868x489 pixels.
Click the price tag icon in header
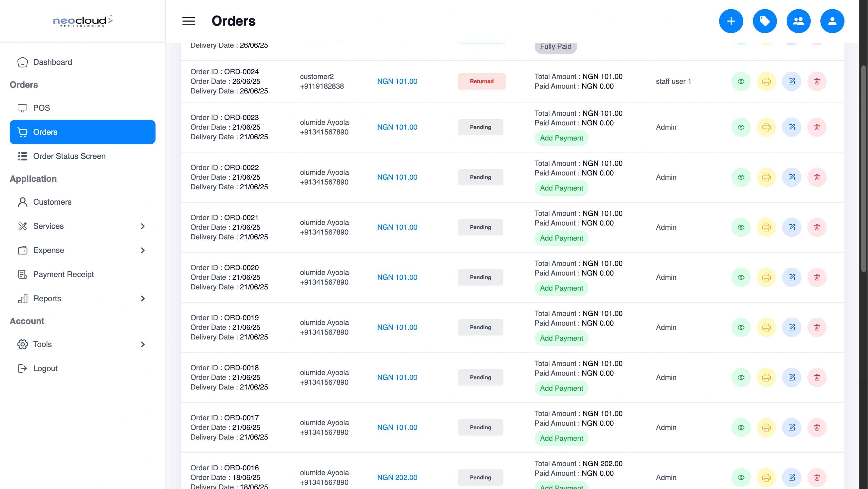(x=765, y=21)
